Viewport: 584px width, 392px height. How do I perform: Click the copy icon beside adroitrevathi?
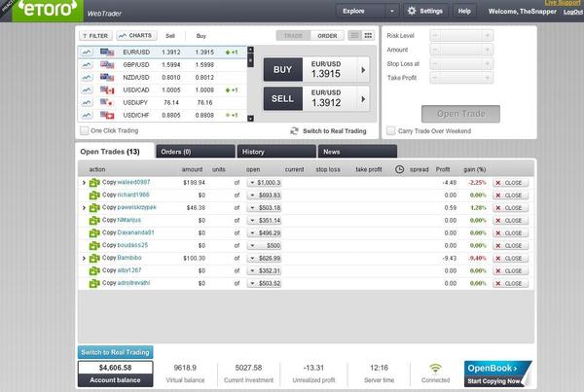(94, 284)
